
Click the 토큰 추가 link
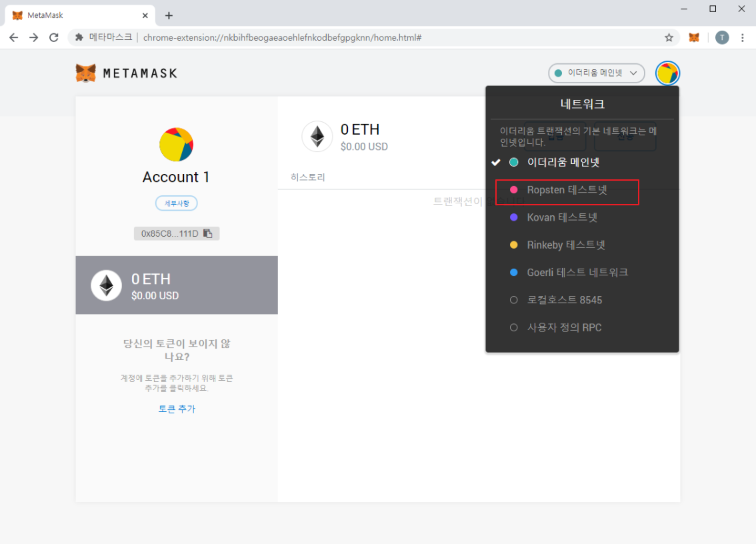click(177, 409)
